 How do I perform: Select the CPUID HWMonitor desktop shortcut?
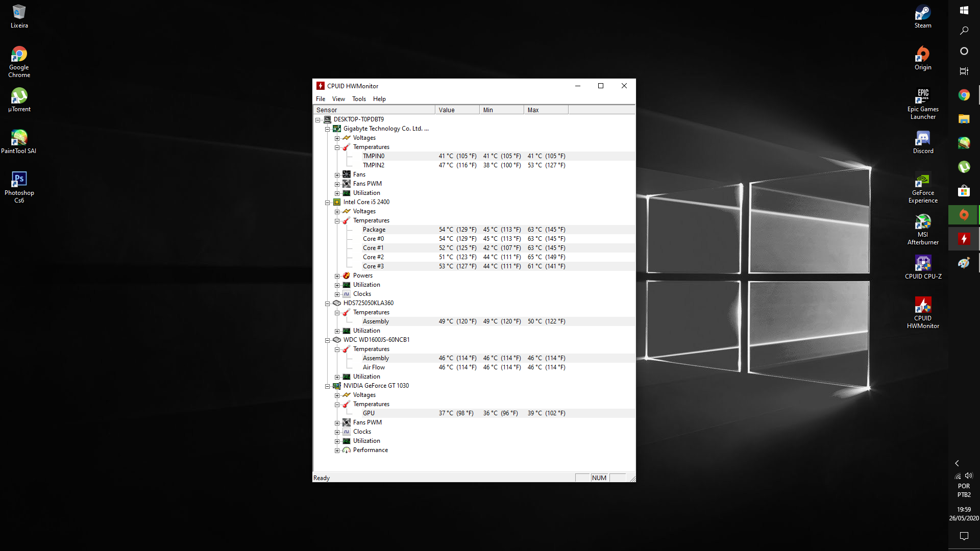point(923,313)
